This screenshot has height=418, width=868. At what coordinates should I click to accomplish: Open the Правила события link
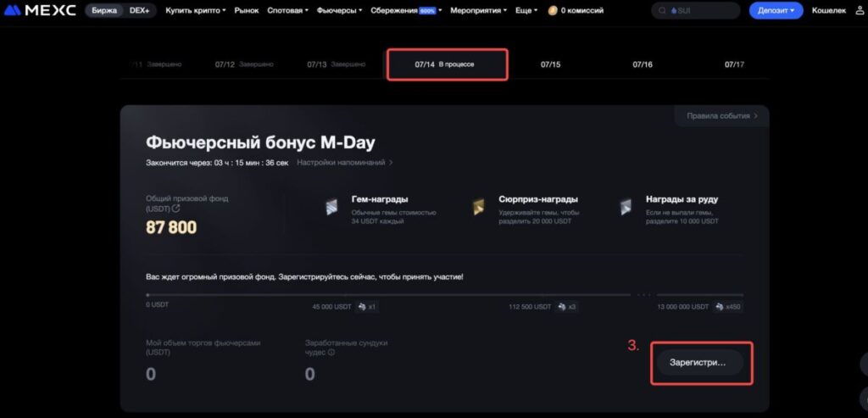[721, 115]
